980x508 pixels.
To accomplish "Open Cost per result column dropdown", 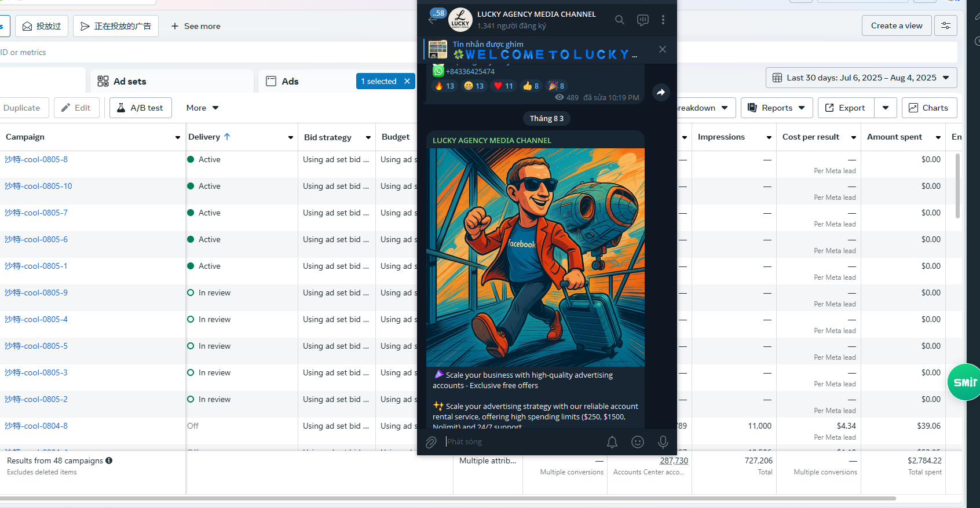I will coord(853,137).
